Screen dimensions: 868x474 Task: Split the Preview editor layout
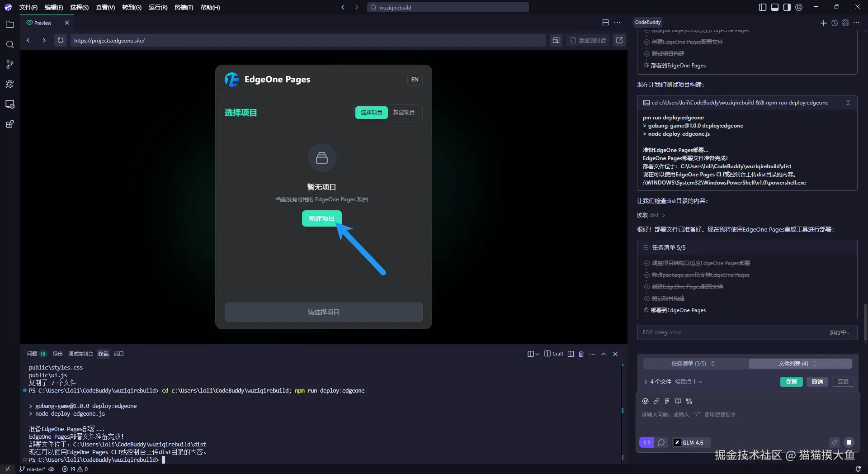pyautogui.click(x=605, y=23)
